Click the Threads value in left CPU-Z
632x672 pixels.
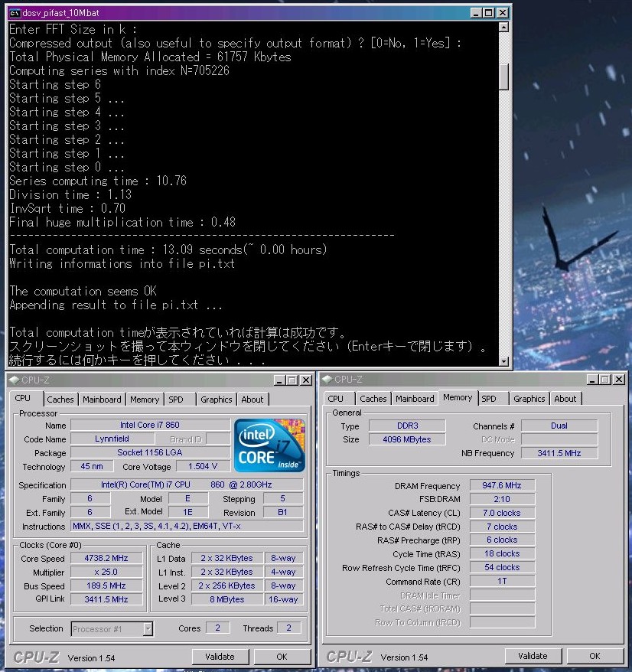[288, 628]
